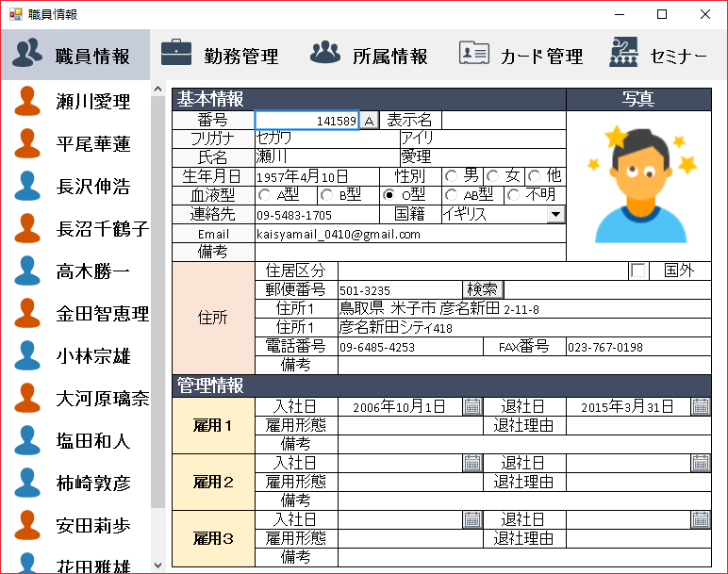Open calendar dropdown for 雇用2 入社日
The image size is (728, 574).
point(472,463)
